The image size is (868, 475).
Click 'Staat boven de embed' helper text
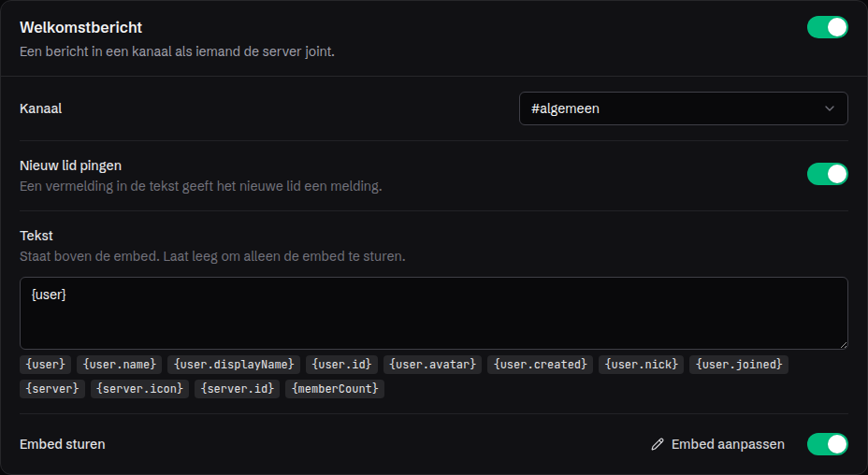pyautogui.click(x=212, y=256)
